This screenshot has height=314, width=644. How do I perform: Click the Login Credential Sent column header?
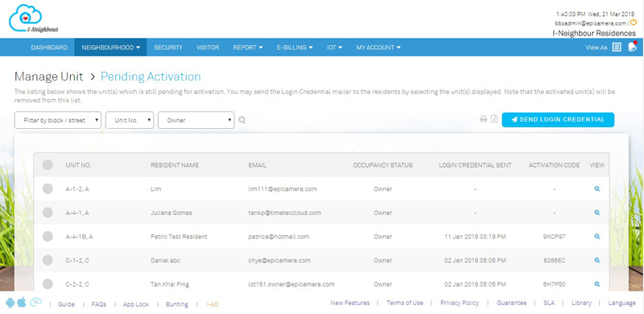(475, 165)
